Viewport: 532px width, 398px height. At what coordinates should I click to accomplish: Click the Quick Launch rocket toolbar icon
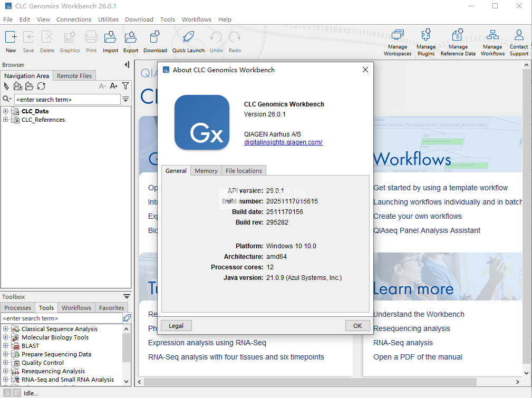188,37
